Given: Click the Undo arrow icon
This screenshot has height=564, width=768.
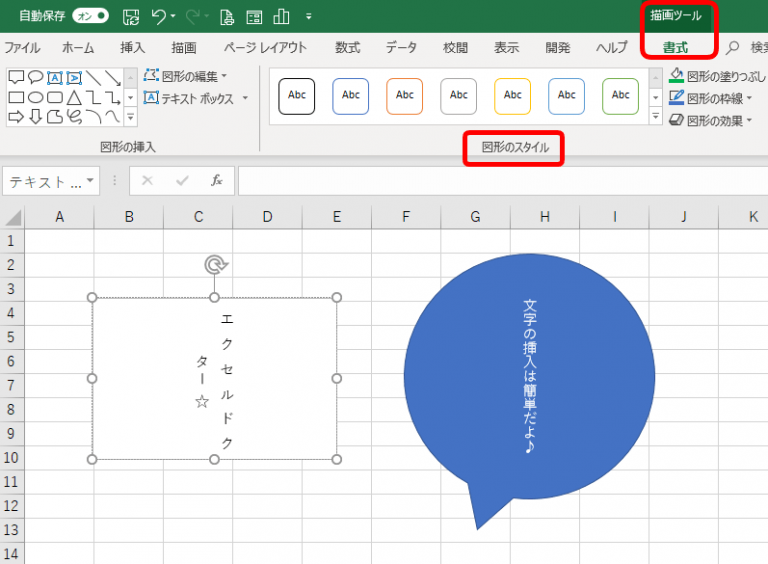Looking at the screenshot, I should [x=158, y=16].
